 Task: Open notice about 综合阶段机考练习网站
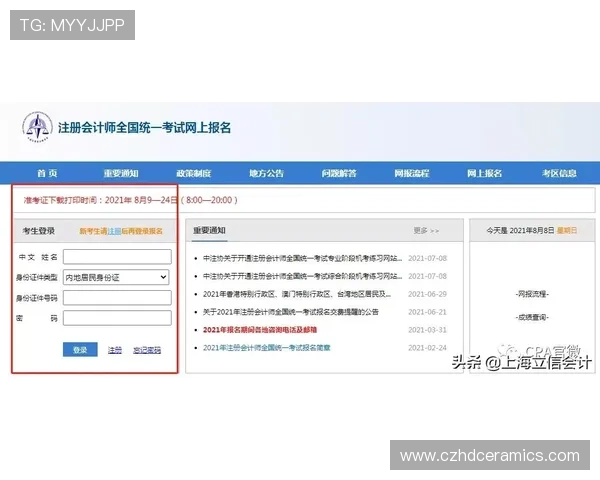tap(302, 276)
